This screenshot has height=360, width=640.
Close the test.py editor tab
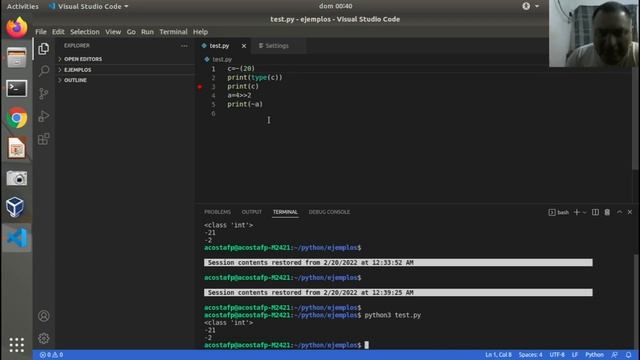pyautogui.click(x=244, y=46)
